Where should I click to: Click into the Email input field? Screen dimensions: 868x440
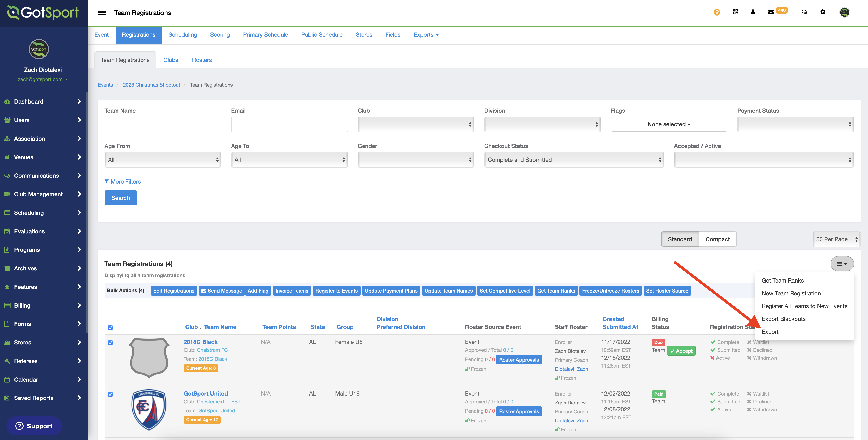pos(289,124)
